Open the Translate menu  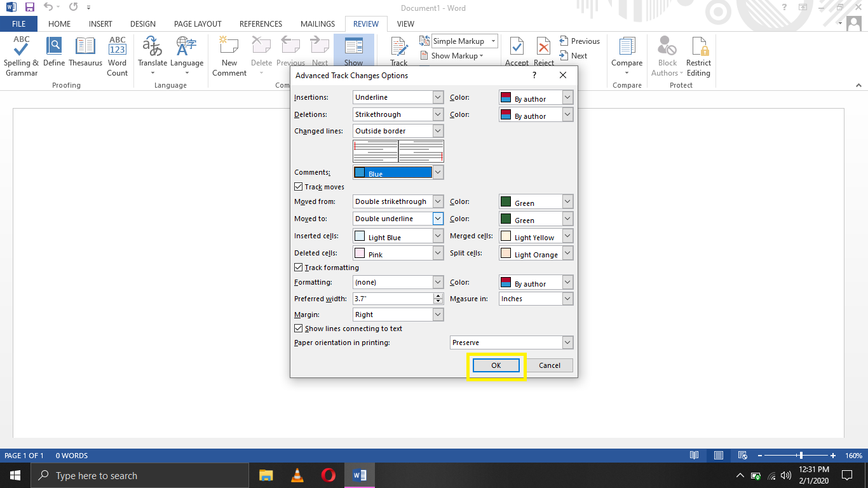click(x=153, y=57)
